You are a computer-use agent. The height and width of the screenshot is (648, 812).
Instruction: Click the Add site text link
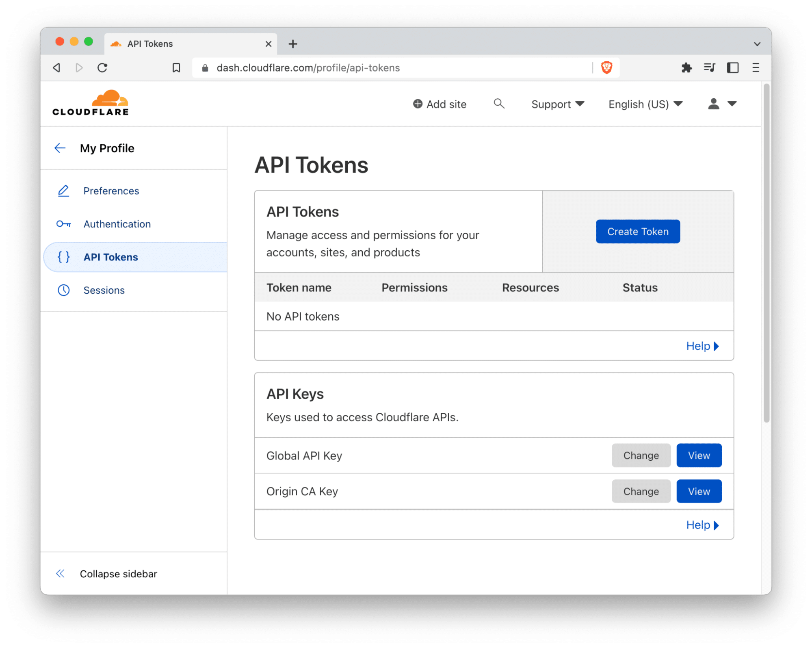(446, 104)
